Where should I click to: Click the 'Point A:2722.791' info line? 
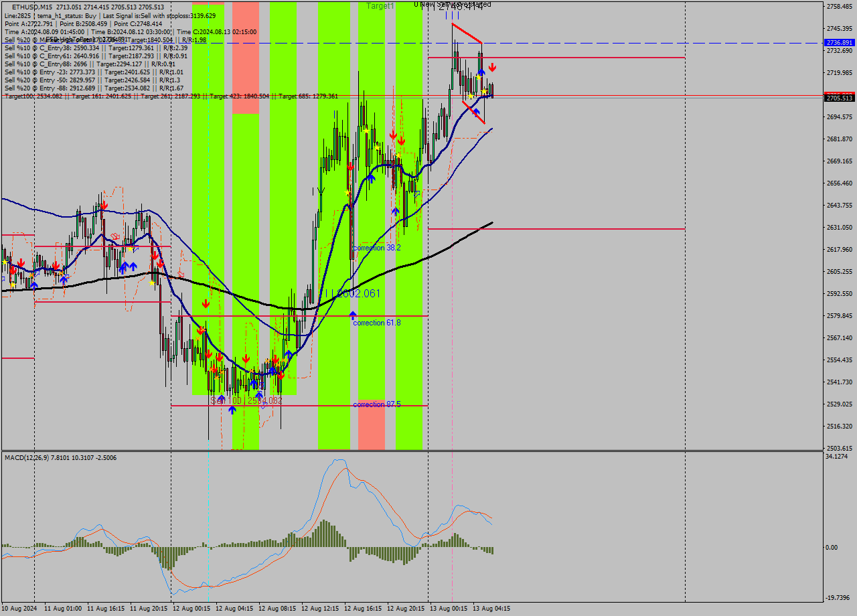[x=83, y=23]
